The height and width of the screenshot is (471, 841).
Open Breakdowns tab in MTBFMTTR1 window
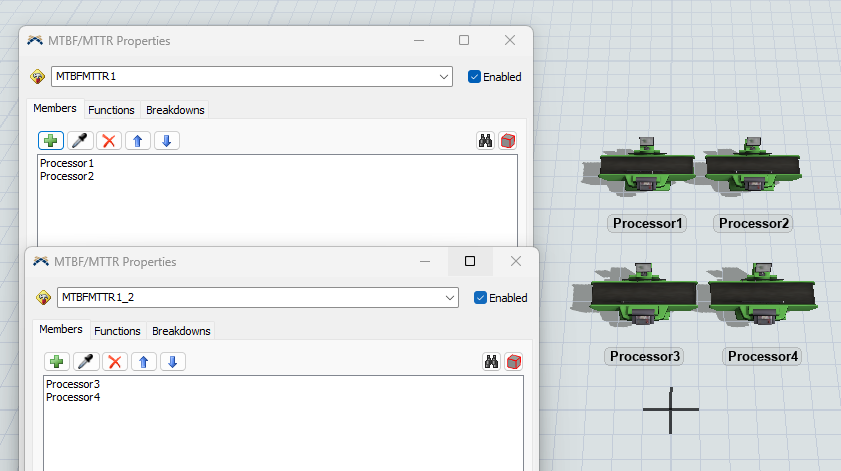175,110
